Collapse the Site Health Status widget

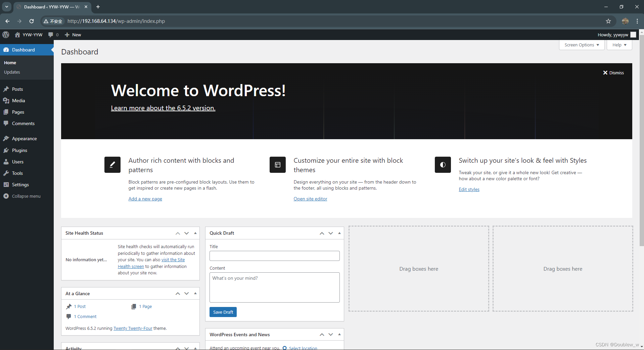pyautogui.click(x=195, y=233)
